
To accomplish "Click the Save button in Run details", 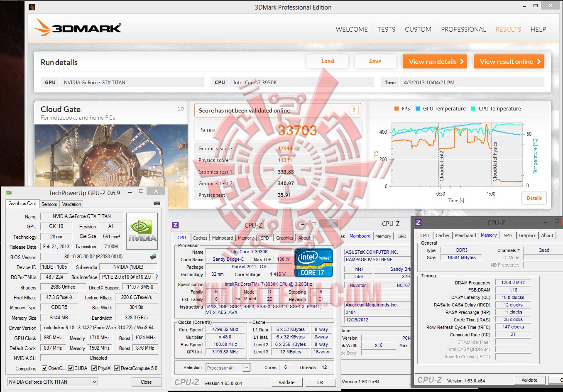I will [x=375, y=61].
